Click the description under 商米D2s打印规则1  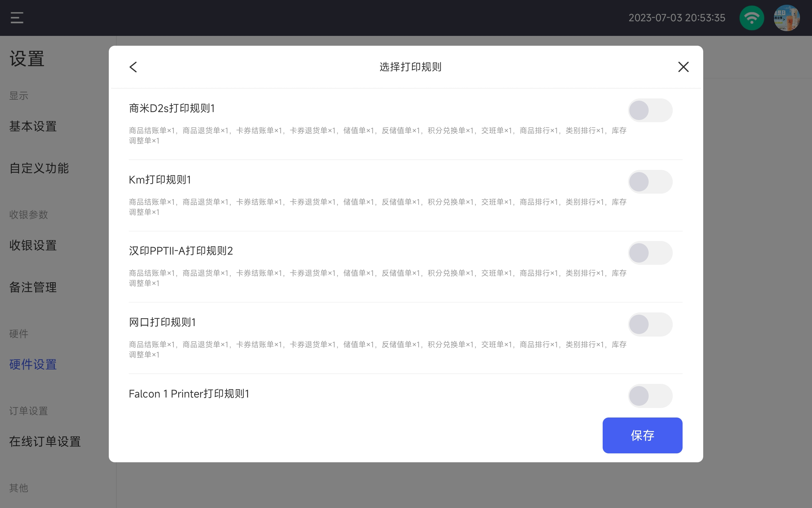(378, 135)
